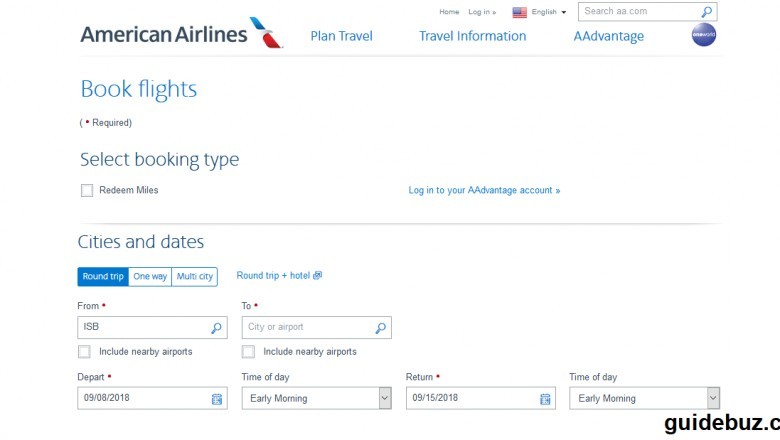Switch to the One way tab

point(150,276)
